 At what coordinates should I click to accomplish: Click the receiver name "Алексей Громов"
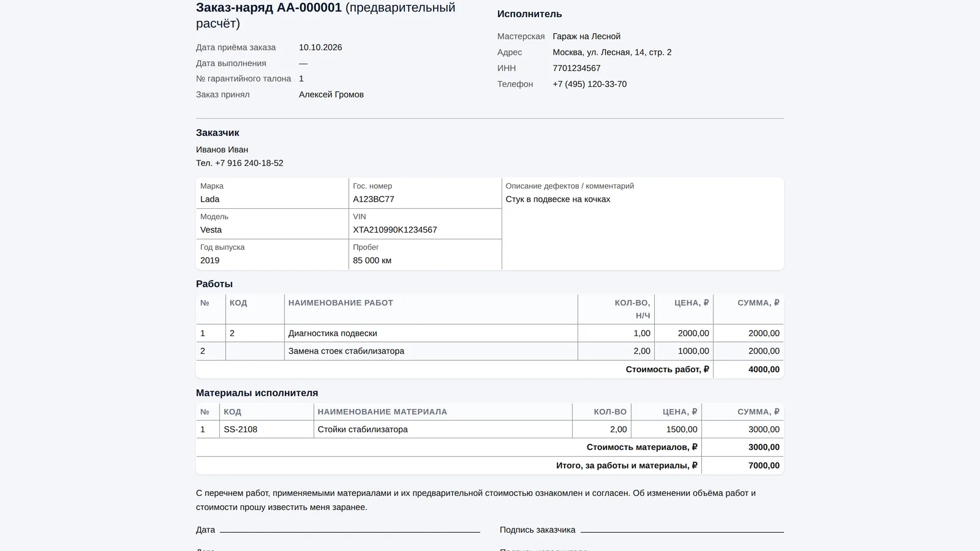(331, 94)
